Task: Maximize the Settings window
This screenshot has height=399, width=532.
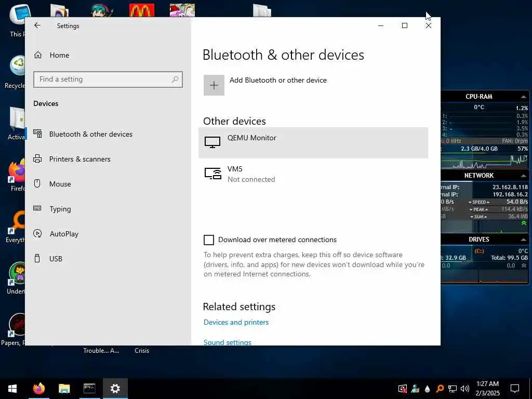Action: (404, 25)
